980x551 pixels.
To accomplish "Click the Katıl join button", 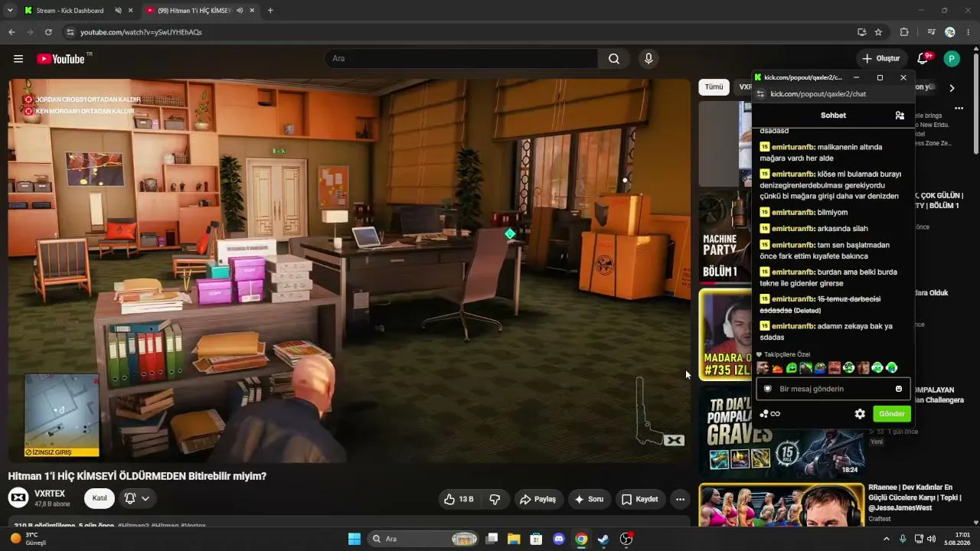I will tap(100, 498).
